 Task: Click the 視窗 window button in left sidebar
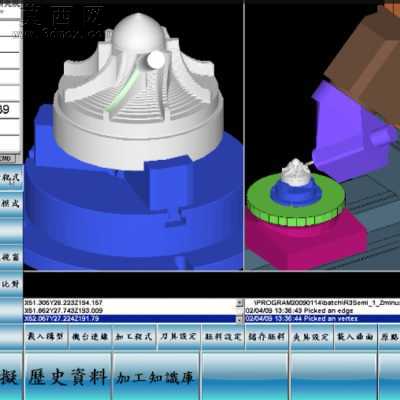(x=11, y=257)
